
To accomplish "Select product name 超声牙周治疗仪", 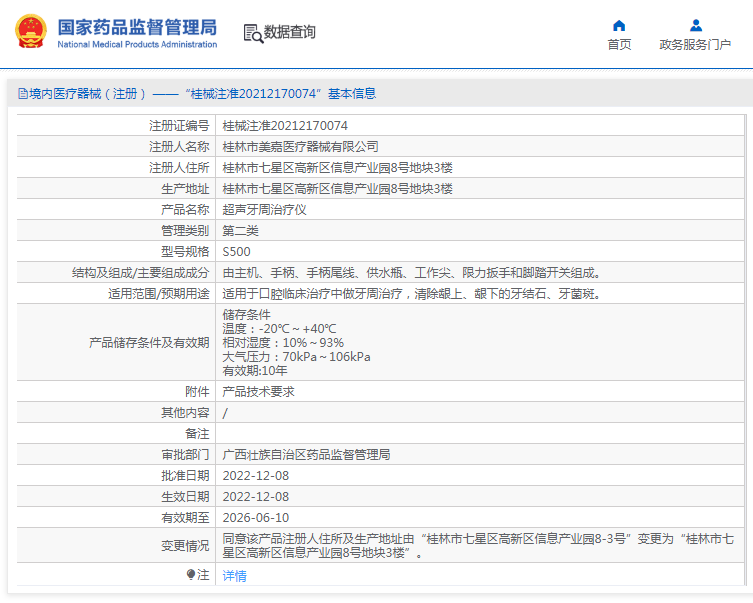I will pos(265,210).
